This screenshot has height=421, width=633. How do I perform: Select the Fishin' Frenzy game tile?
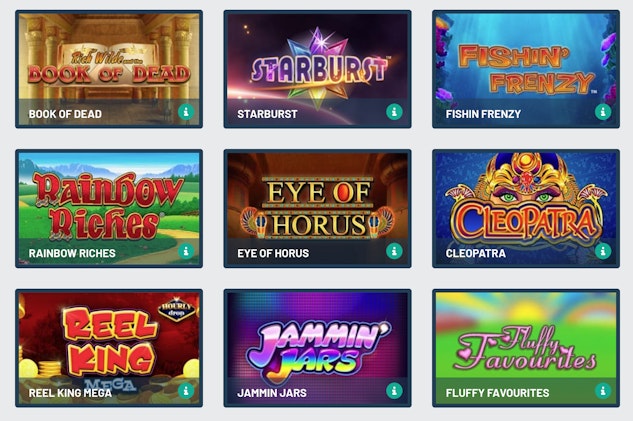point(526,69)
